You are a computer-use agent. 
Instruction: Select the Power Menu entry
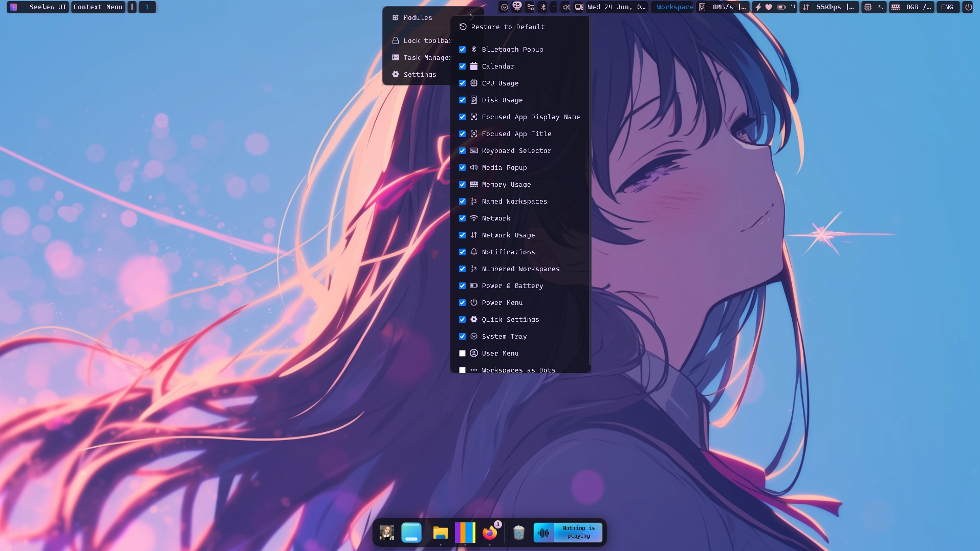click(520, 302)
